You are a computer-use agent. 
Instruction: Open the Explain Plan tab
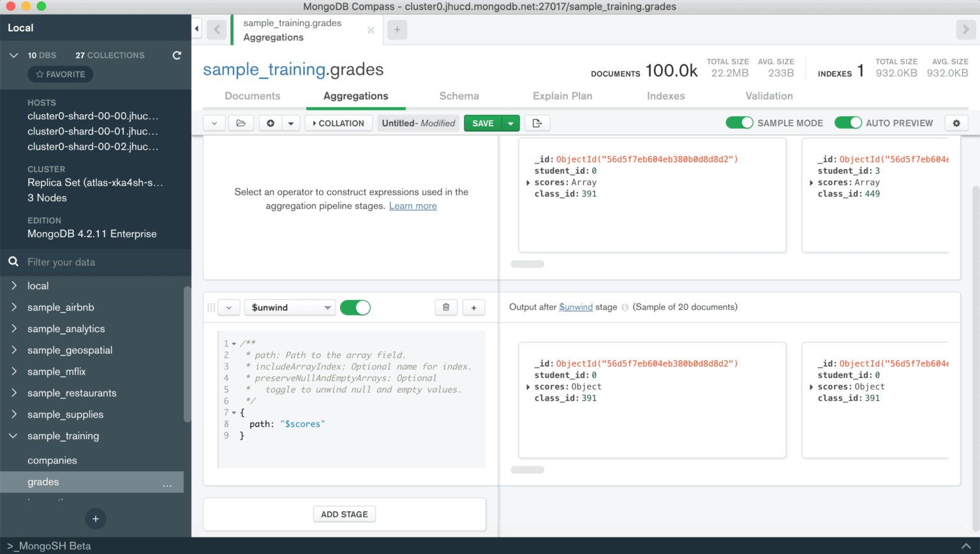coord(562,96)
